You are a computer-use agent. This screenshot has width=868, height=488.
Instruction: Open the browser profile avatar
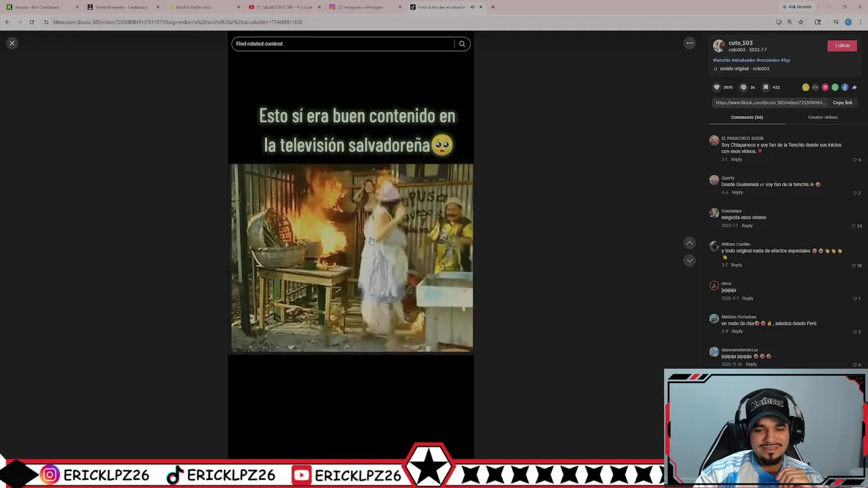(848, 22)
